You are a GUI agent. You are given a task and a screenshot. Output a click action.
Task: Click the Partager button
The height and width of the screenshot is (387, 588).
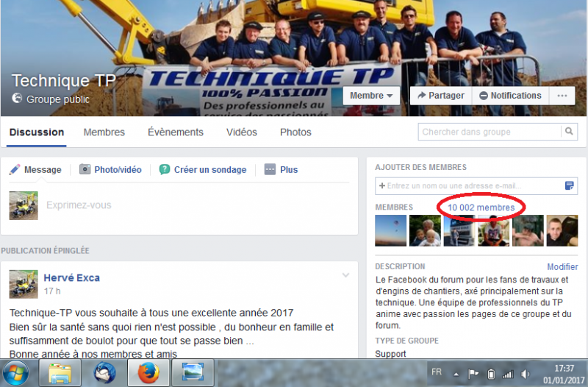click(441, 96)
